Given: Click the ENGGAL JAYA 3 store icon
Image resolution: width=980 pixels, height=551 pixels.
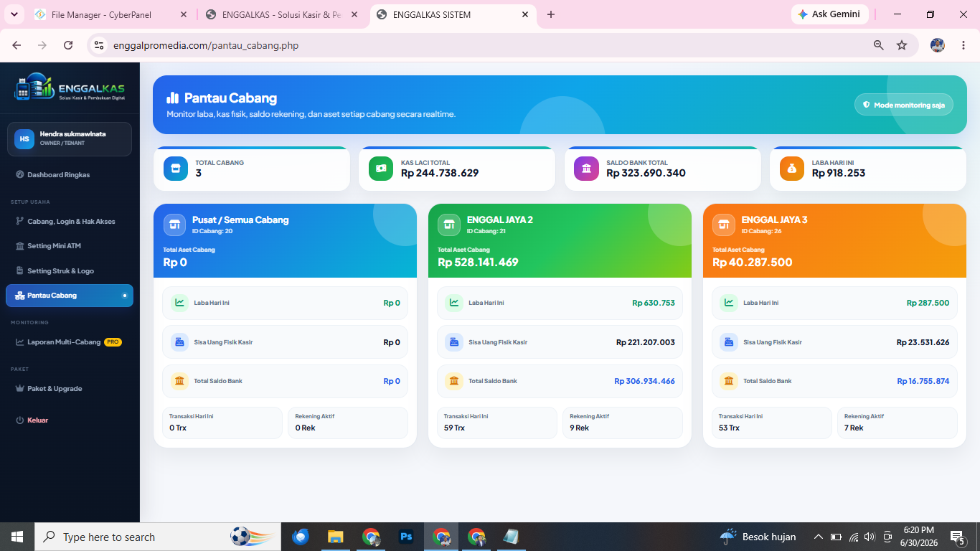Looking at the screenshot, I should click(x=723, y=225).
